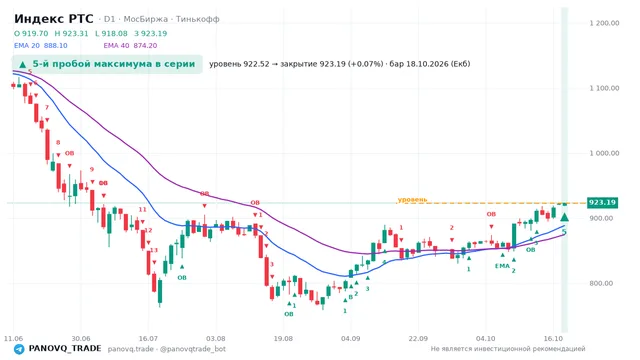
Task: Select the large green up-triangle under the last bar
Action: pyautogui.click(x=564, y=217)
